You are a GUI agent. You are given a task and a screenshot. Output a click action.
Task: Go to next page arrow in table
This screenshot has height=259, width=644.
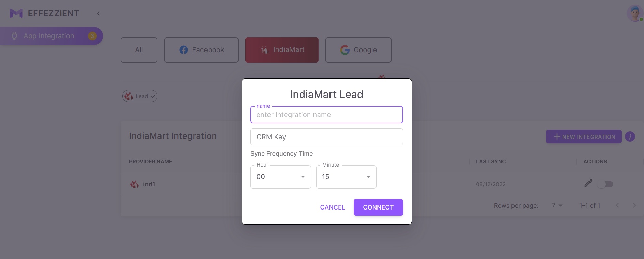point(634,205)
